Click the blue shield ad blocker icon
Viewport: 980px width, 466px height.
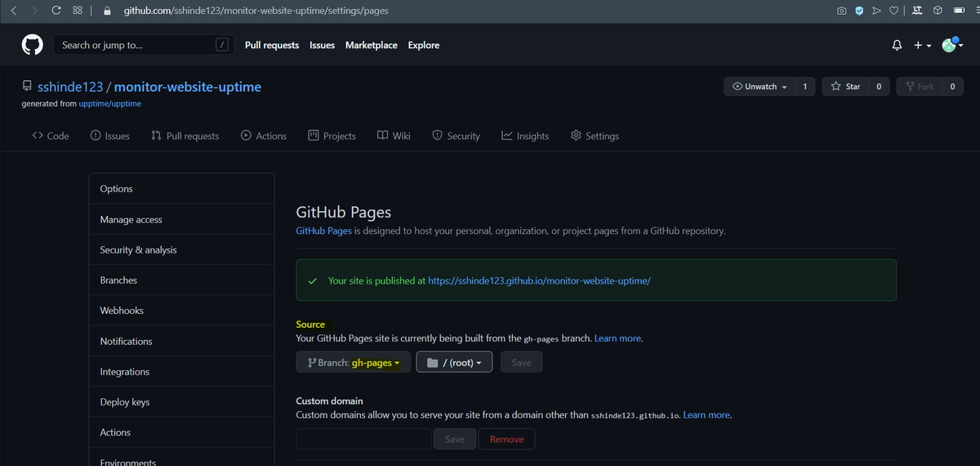859,11
